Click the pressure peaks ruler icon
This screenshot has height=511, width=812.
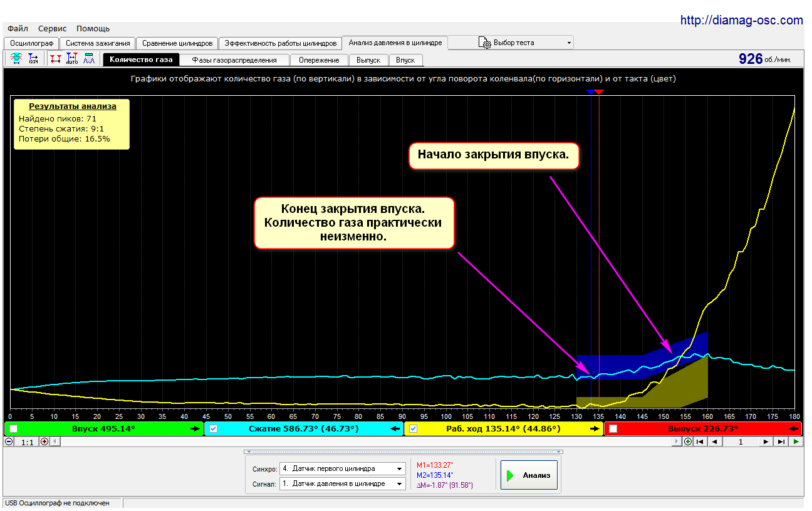click(x=89, y=59)
